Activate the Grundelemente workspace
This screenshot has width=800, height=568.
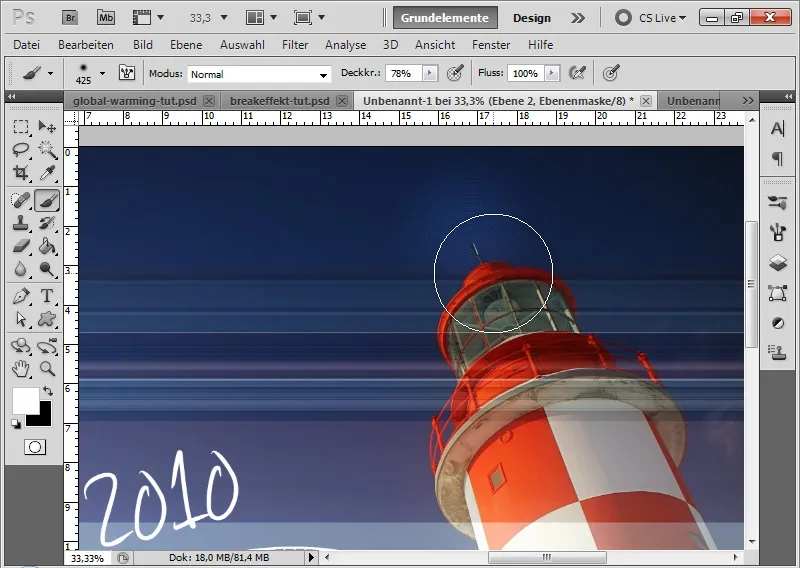444,18
